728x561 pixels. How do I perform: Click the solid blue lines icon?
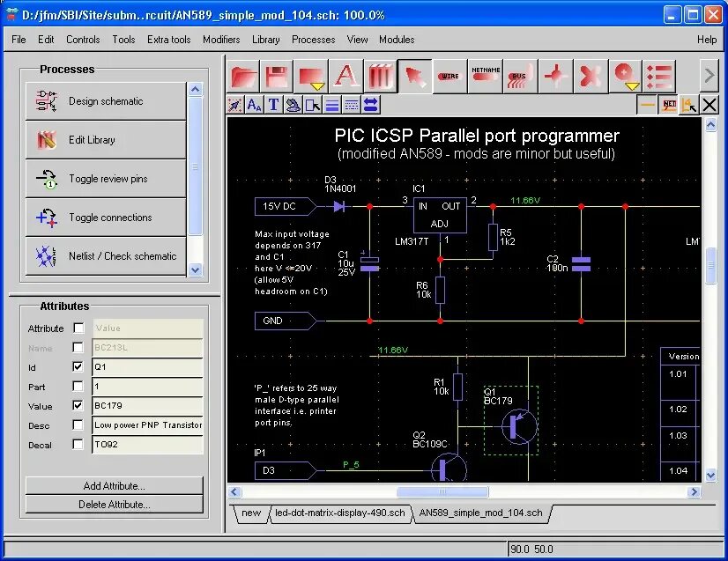click(x=332, y=105)
